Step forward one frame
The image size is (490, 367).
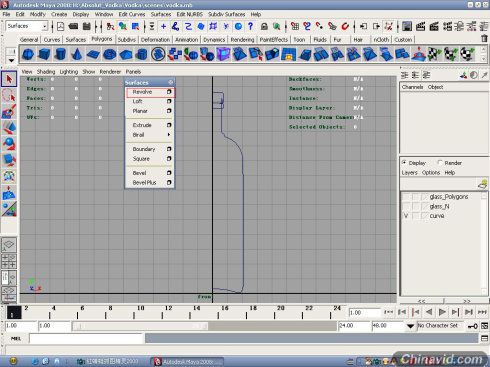pos(455,312)
